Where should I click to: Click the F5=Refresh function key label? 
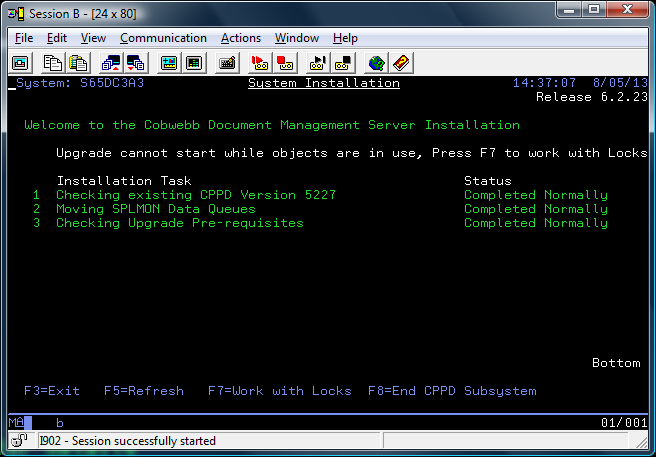tap(144, 391)
